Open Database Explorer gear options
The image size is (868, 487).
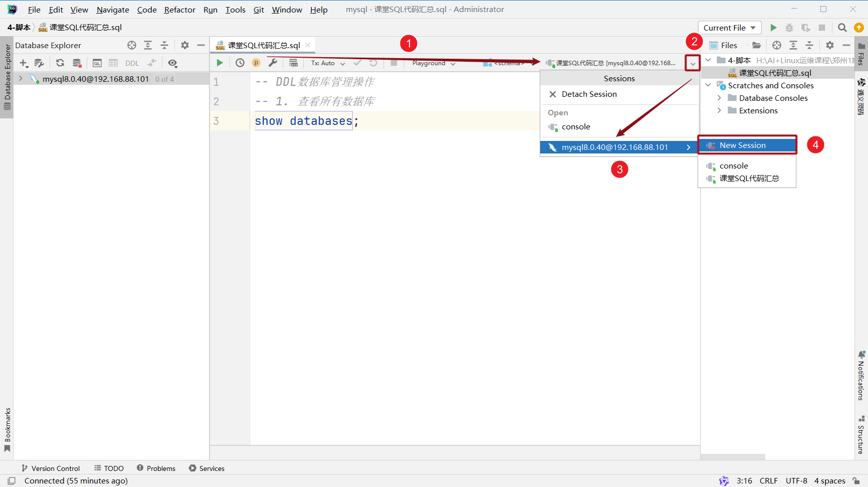tap(185, 45)
